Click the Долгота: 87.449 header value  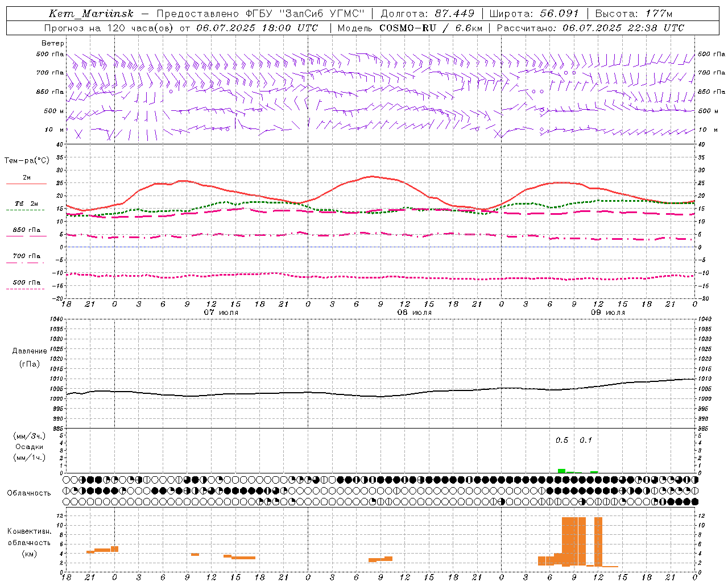point(427,14)
